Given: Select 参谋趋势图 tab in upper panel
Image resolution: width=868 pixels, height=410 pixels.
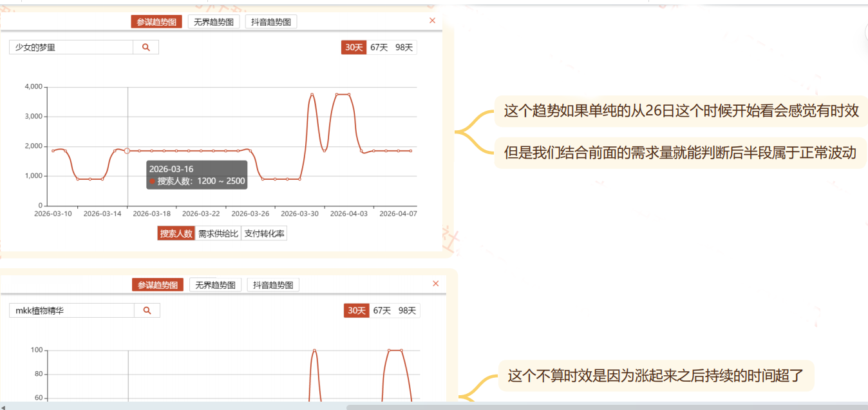Looking at the screenshot, I should pos(156,22).
